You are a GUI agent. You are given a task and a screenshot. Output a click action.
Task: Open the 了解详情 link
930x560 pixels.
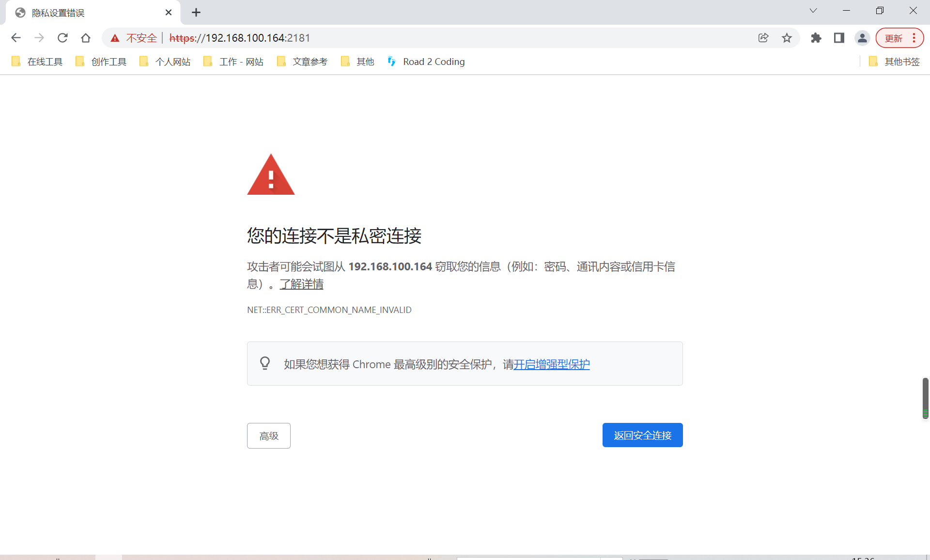301,284
